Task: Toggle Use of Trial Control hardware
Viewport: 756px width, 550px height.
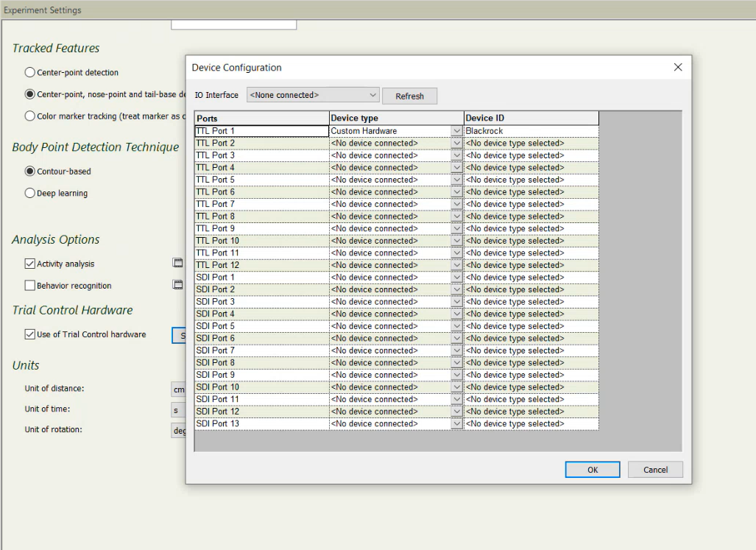Action: (30, 334)
